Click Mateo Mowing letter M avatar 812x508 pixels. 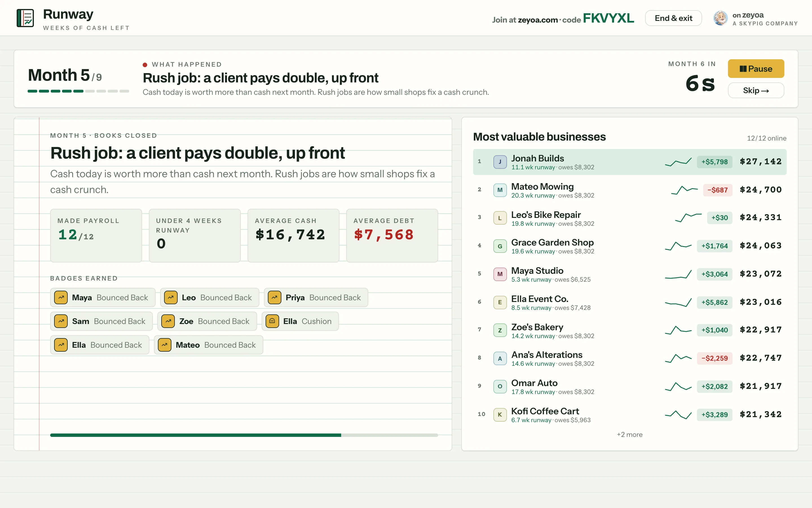500,190
